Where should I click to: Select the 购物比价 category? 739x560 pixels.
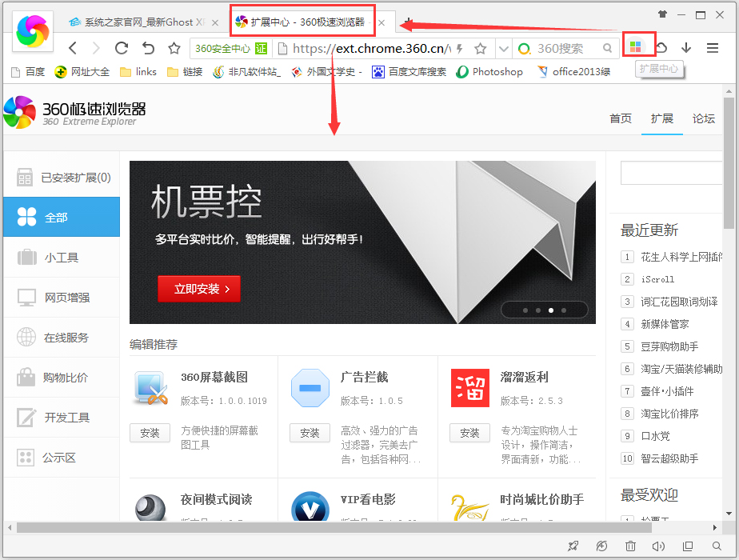(x=62, y=378)
